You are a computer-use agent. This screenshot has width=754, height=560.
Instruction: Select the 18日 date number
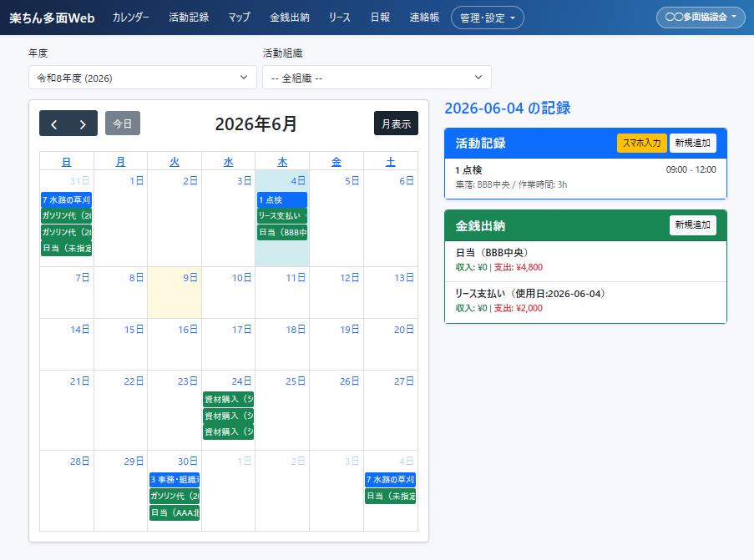point(296,330)
